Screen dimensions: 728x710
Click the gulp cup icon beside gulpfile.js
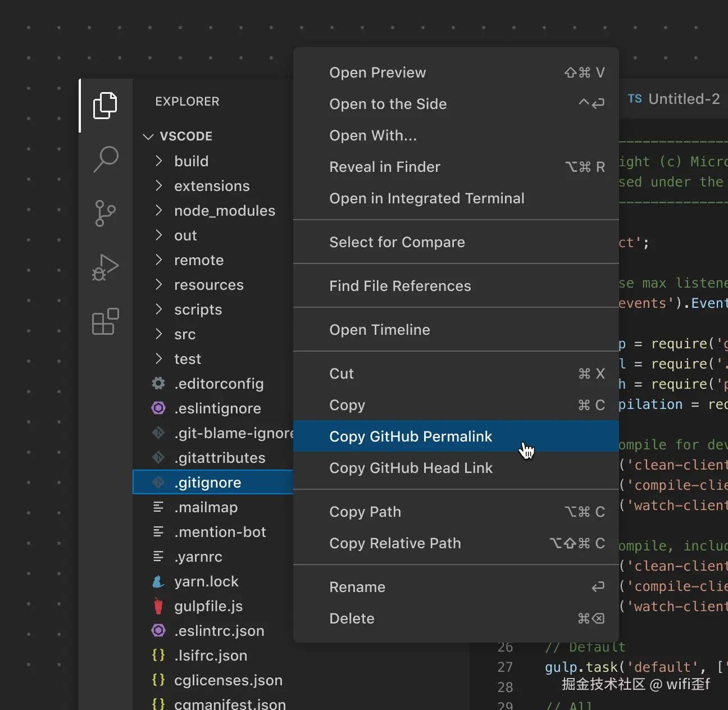point(158,606)
